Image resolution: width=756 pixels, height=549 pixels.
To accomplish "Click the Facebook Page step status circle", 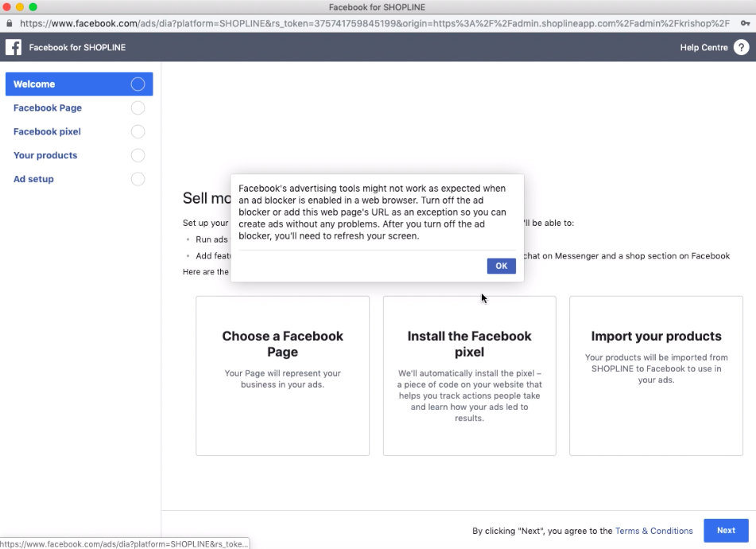I will tap(138, 107).
